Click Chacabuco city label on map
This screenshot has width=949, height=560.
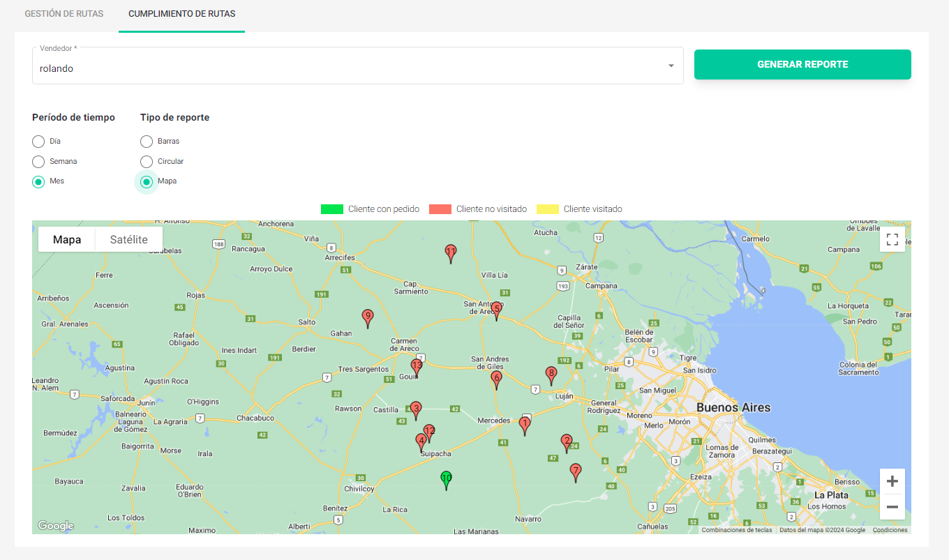pos(255,418)
